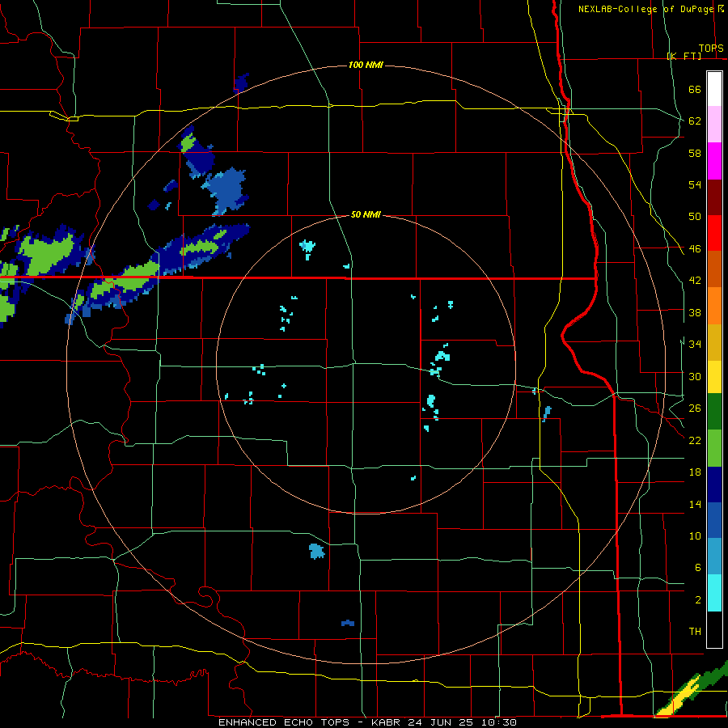Click the white swatch at the top of the tops scale

point(714,89)
